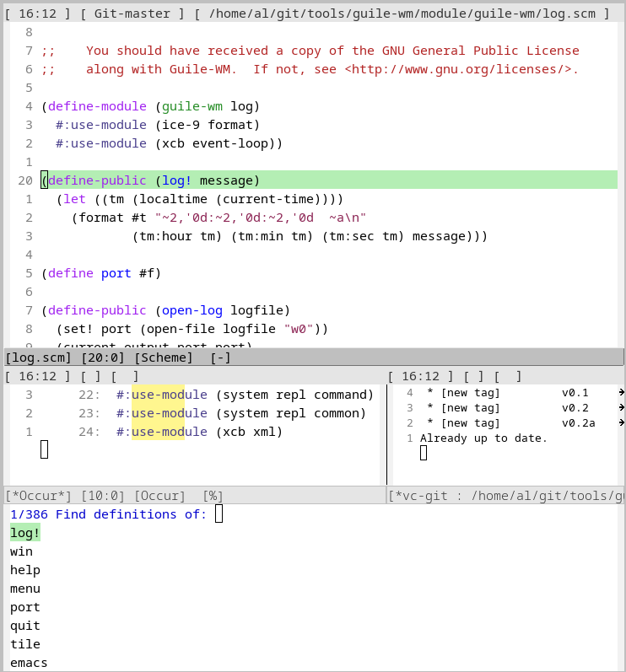The height and width of the screenshot is (672, 626).
Task: Click the 'v0.1' new tag line in vc-git
Action: (x=508, y=393)
